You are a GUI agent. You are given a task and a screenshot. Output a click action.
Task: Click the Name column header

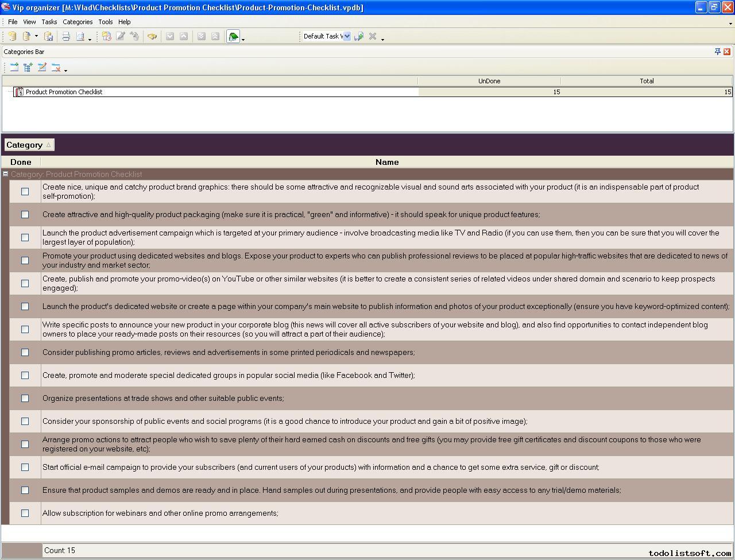(x=386, y=162)
